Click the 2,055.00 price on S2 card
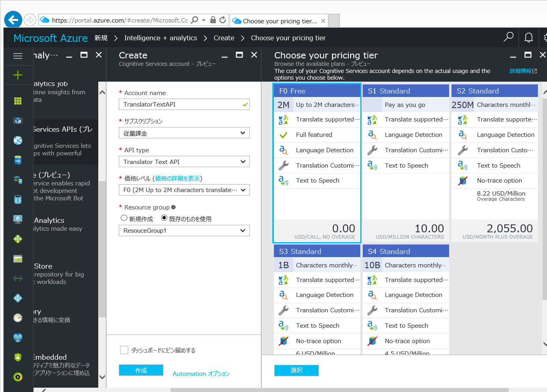 [510, 228]
